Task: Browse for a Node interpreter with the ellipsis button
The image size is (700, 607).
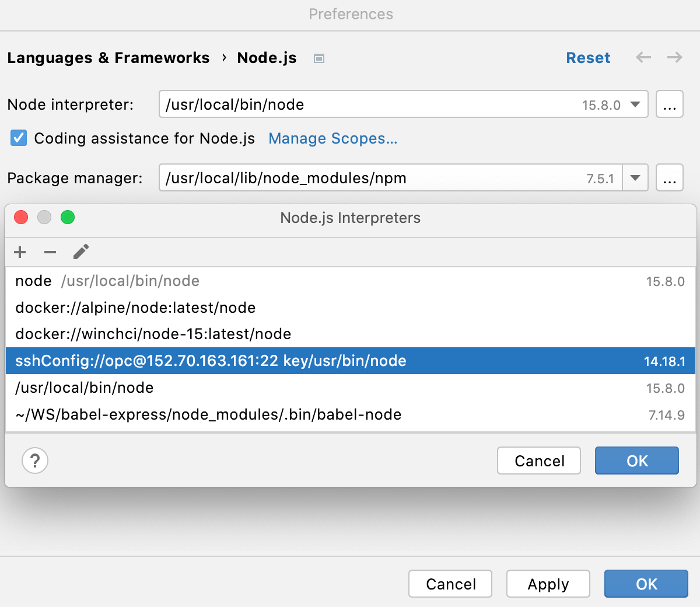Action: point(669,104)
